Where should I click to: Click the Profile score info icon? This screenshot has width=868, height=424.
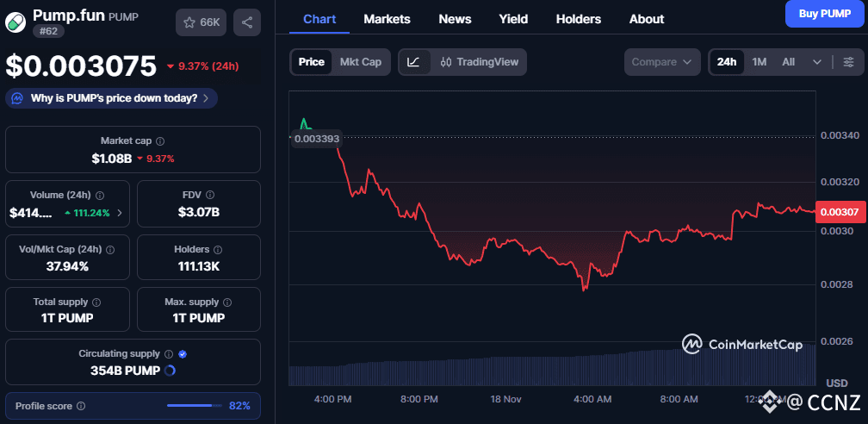pyautogui.click(x=81, y=406)
